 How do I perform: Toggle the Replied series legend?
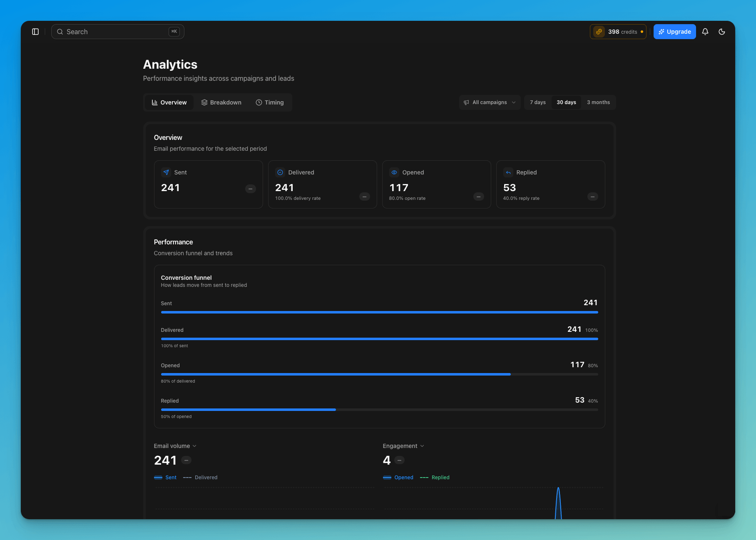click(435, 478)
